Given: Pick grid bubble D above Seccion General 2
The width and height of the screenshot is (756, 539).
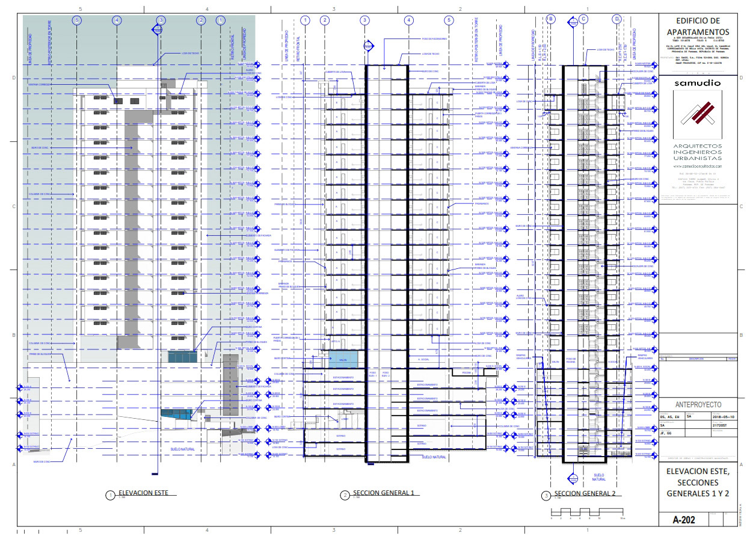Looking at the screenshot, I should (616, 20).
